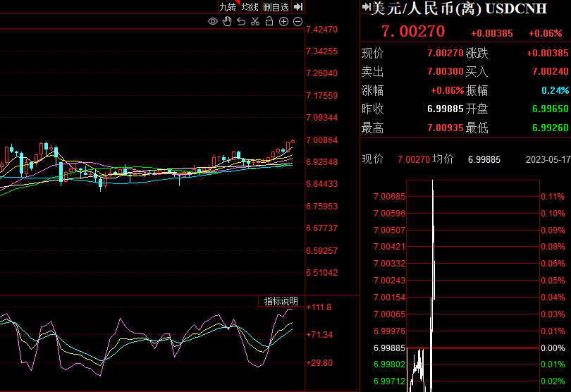This screenshot has height=392, width=571.
Task: Click the 2023-05-17 date label
Action: (548, 159)
